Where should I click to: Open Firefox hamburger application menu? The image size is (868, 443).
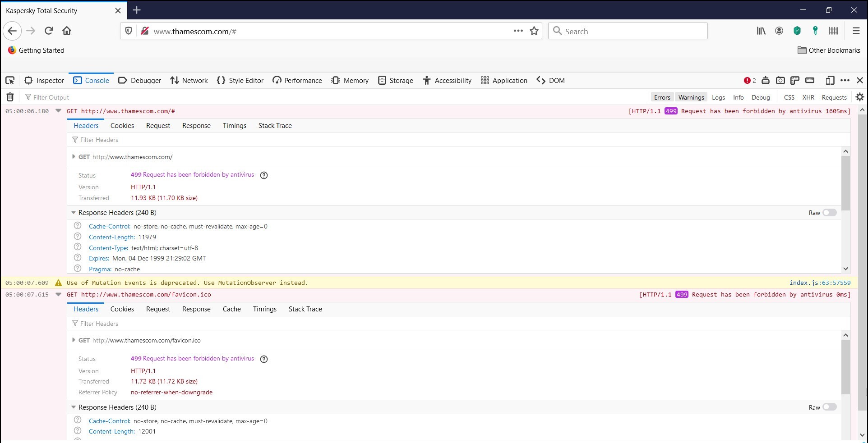tap(856, 31)
